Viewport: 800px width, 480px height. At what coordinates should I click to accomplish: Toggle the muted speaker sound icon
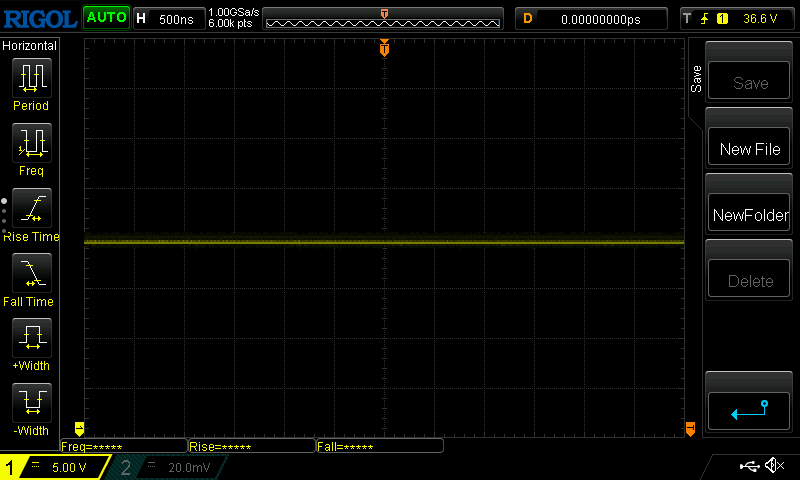pyautogui.click(x=775, y=465)
